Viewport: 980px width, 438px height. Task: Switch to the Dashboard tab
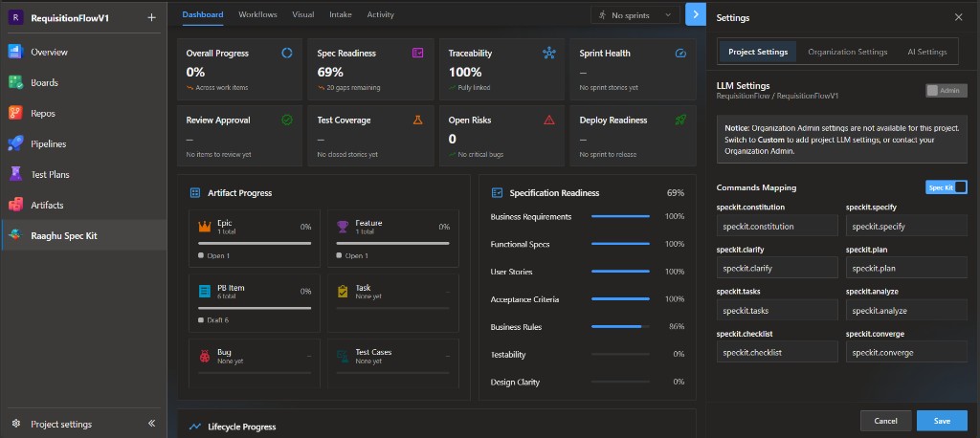pyautogui.click(x=203, y=14)
